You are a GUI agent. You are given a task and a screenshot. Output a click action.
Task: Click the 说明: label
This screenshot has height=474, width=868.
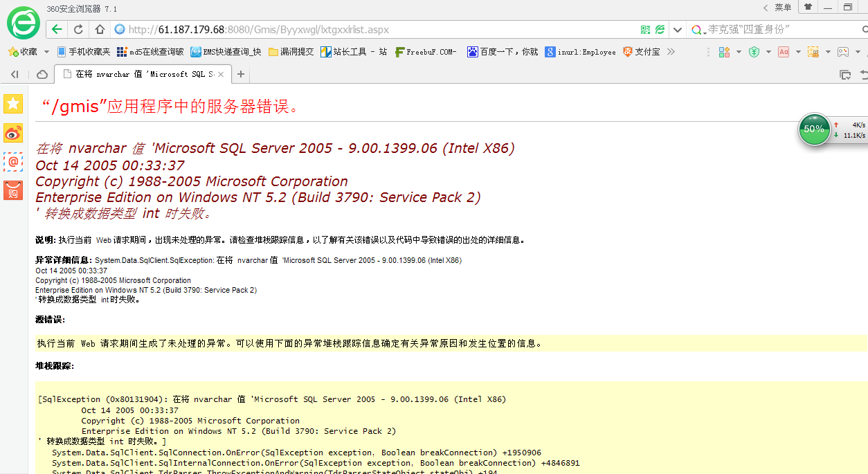click(x=46, y=240)
